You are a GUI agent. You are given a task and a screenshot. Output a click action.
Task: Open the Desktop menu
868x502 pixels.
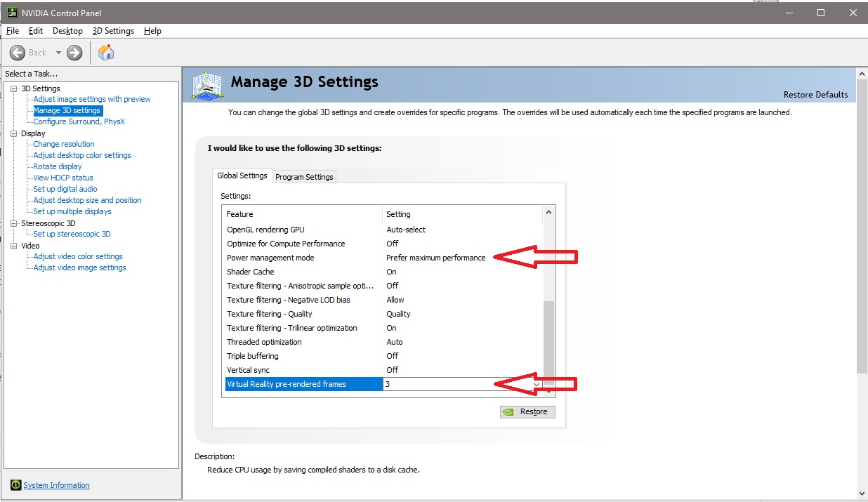coord(67,31)
